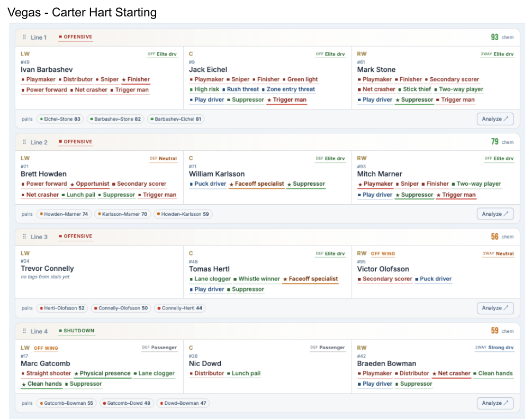Click Bowman's 2WAY Strong drv rating
Screen dimensions: 532x419
(x=494, y=348)
